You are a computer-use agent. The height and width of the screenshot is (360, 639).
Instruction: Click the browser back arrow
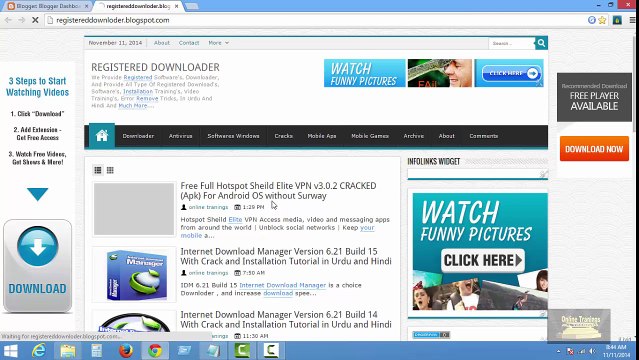point(8,20)
